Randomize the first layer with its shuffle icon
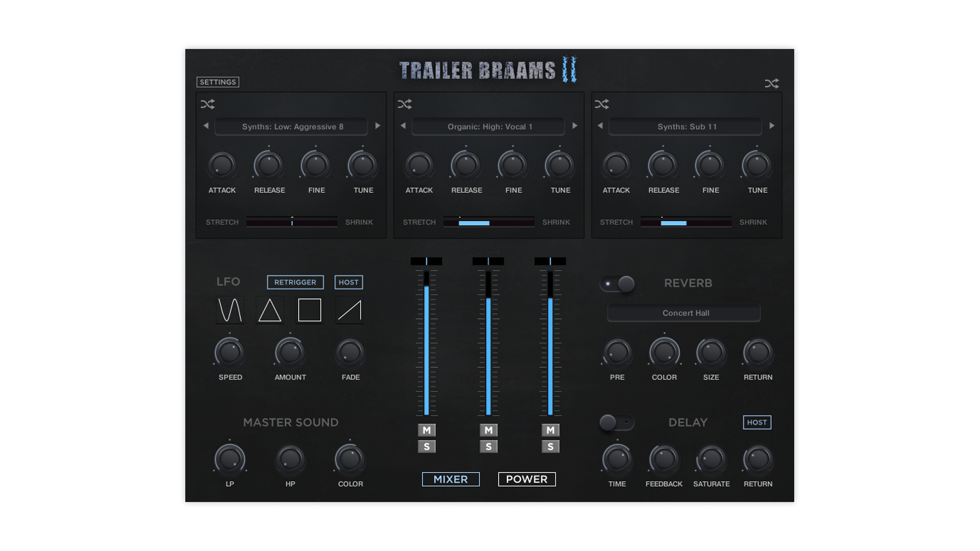This screenshot has width=980, height=551. pyautogui.click(x=207, y=104)
